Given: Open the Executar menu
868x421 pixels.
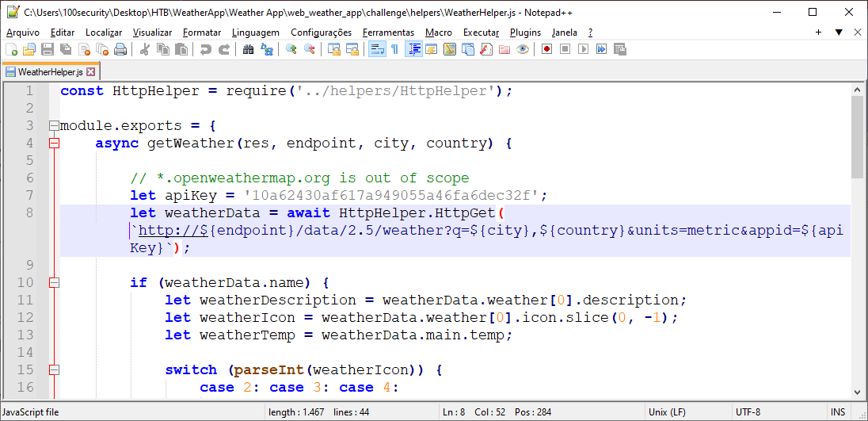Looking at the screenshot, I should click(x=481, y=33).
